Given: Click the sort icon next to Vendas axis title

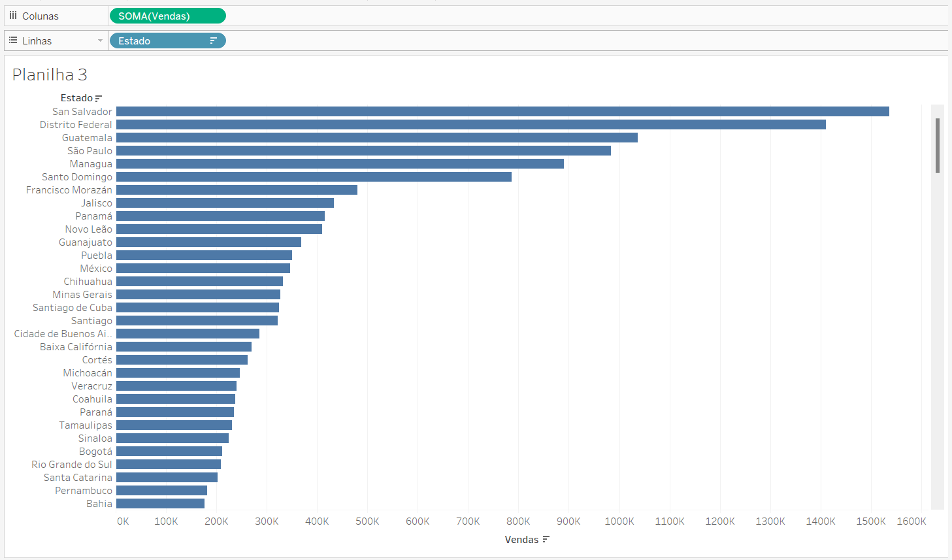Looking at the screenshot, I should pos(546,539).
